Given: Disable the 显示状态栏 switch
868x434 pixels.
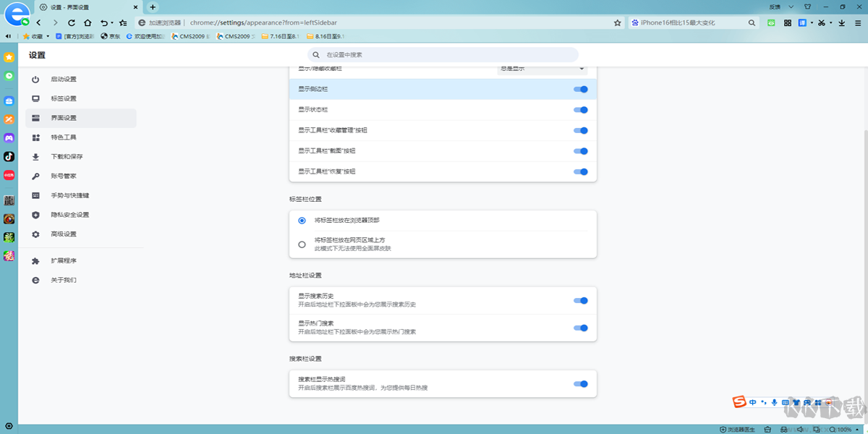Looking at the screenshot, I should (581, 110).
